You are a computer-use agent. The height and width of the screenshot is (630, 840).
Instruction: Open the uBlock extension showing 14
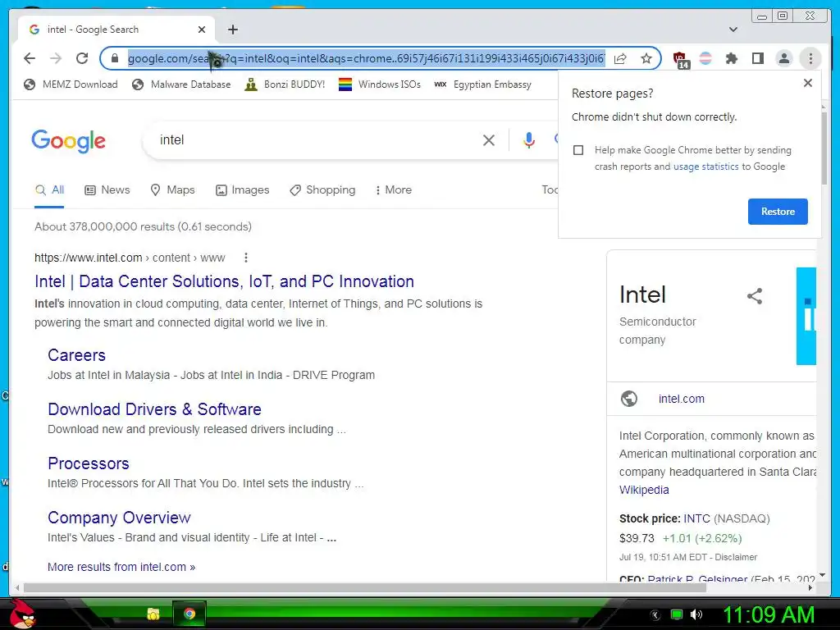click(680, 59)
